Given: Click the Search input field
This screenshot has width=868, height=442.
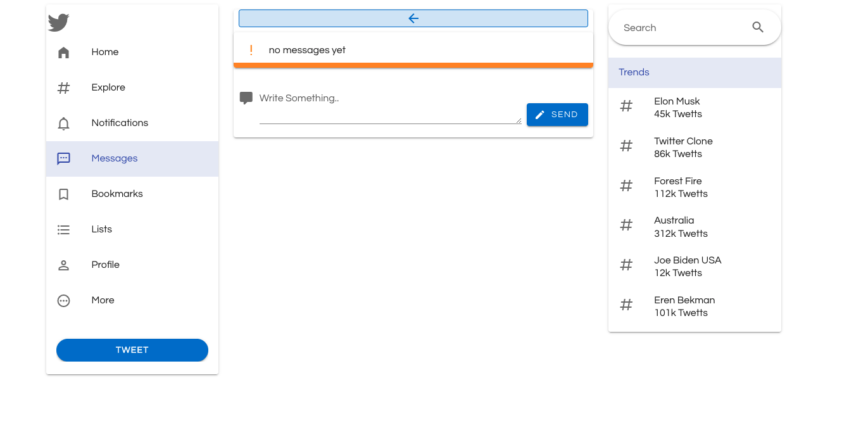Looking at the screenshot, I should (x=677, y=27).
